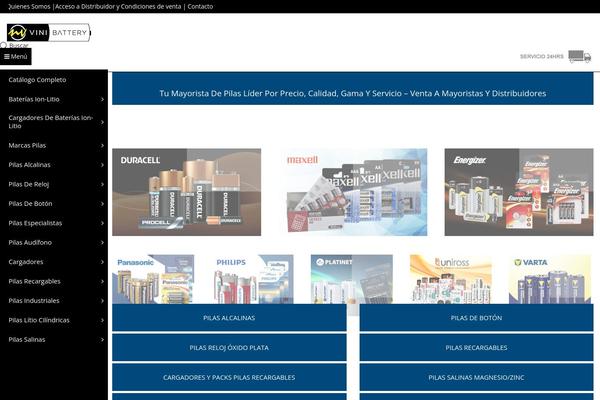Click the delivery truck icon
The width and height of the screenshot is (600, 400).
tap(579, 56)
